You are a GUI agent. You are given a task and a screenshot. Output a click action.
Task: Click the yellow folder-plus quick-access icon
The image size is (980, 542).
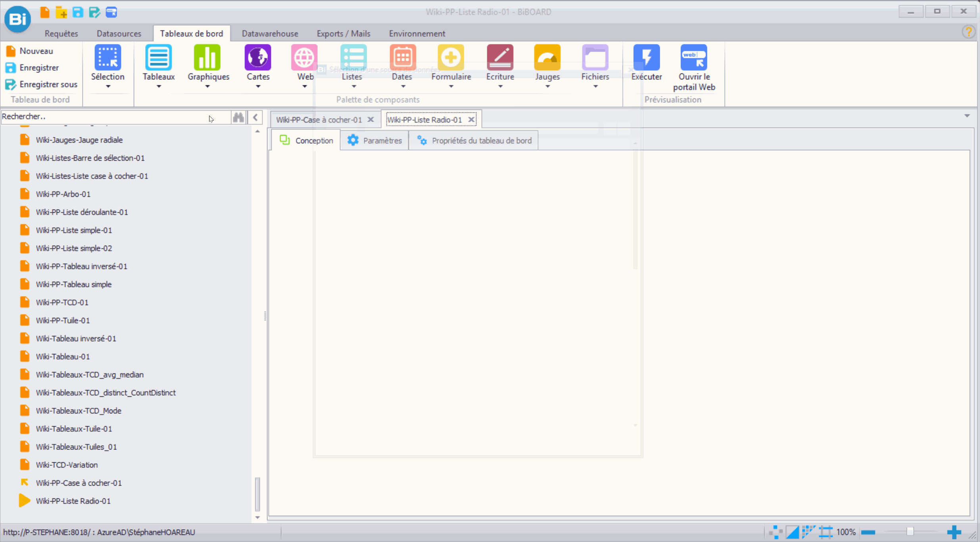click(x=61, y=12)
